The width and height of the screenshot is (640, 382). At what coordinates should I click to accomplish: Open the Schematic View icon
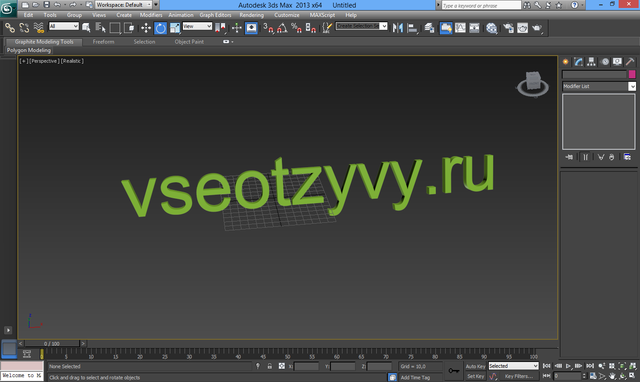(x=474, y=28)
